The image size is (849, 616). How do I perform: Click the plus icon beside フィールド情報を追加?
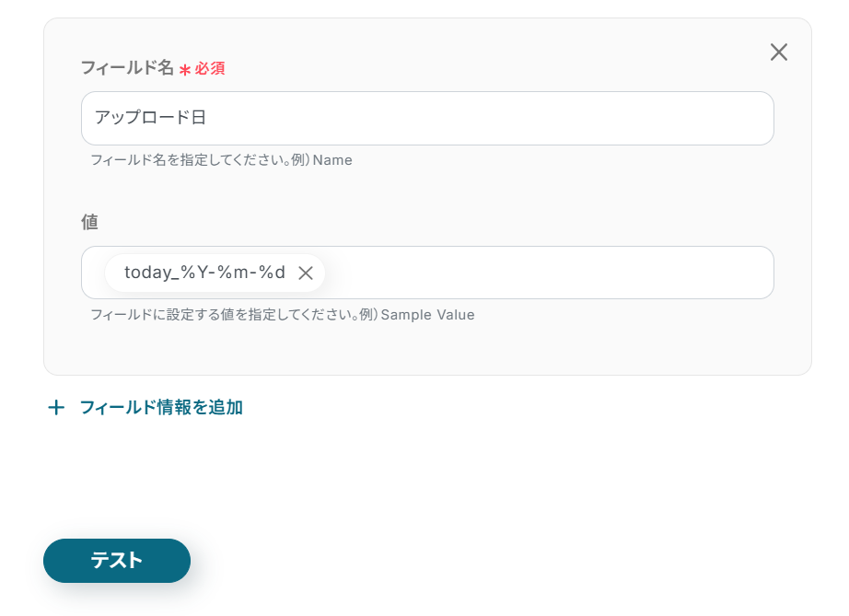click(56, 408)
